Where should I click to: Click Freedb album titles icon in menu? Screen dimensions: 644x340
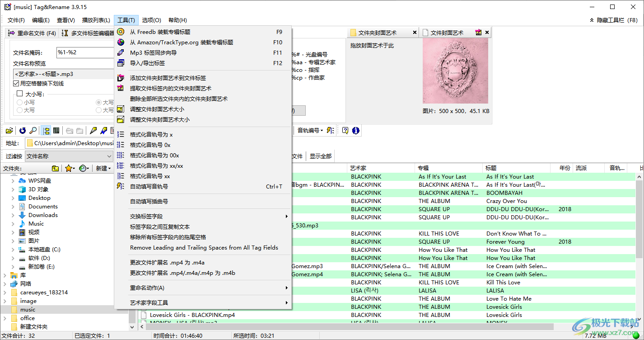(121, 32)
